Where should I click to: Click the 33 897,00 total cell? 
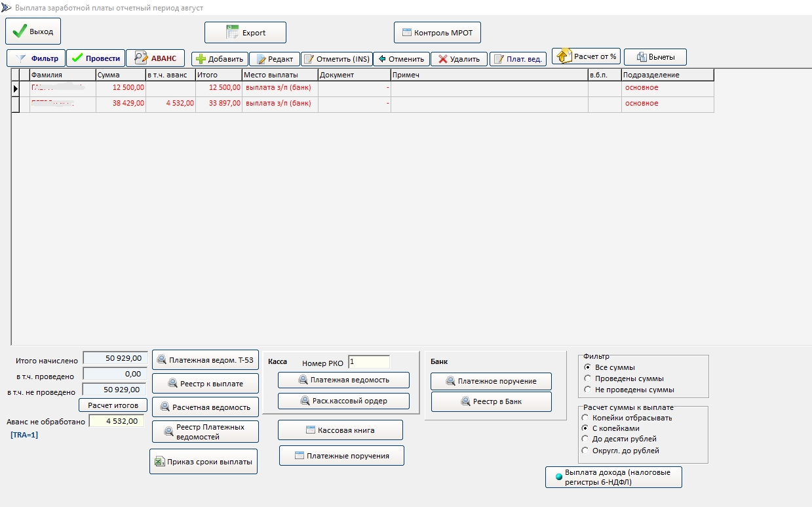coord(219,104)
